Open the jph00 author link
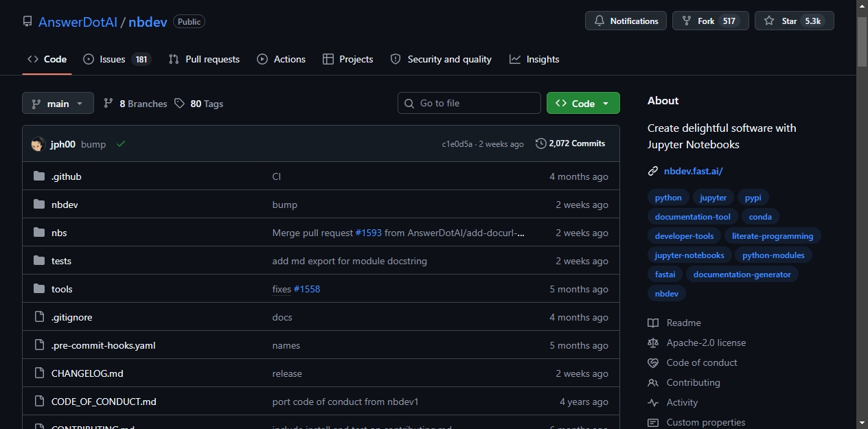 click(x=63, y=144)
